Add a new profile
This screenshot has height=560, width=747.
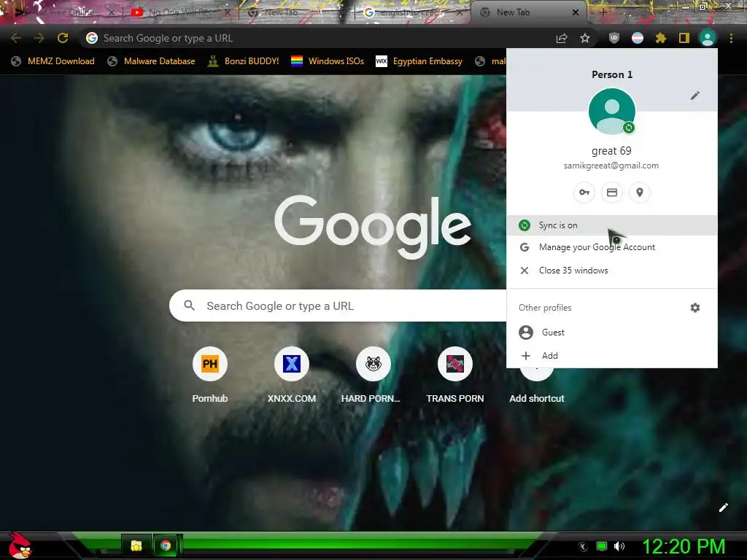pos(612,356)
